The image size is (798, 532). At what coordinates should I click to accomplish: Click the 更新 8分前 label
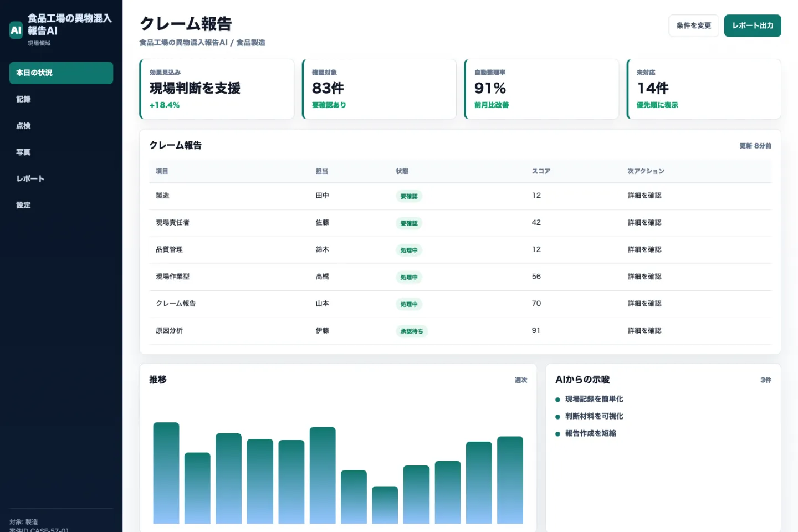click(x=755, y=146)
